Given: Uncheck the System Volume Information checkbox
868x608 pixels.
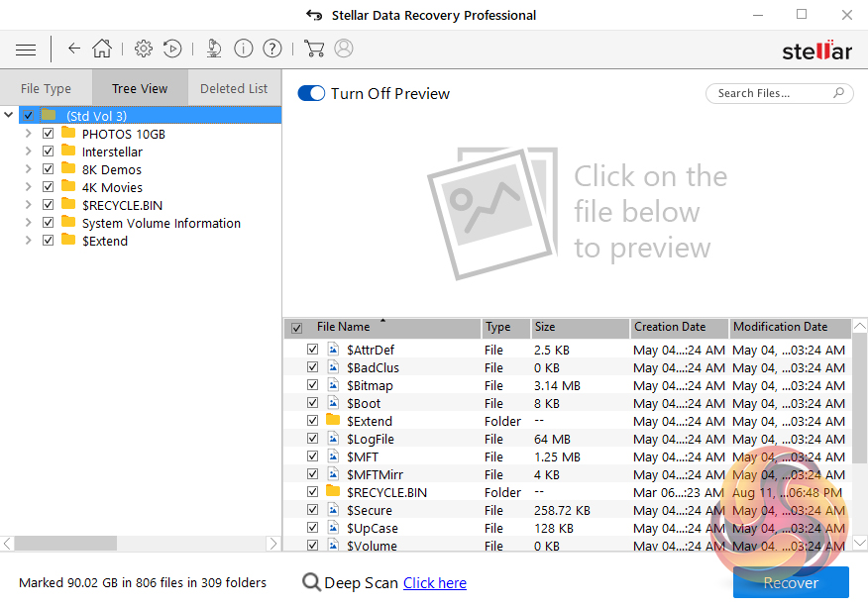Looking at the screenshot, I should pyautogui.click(x=49, y=223).
